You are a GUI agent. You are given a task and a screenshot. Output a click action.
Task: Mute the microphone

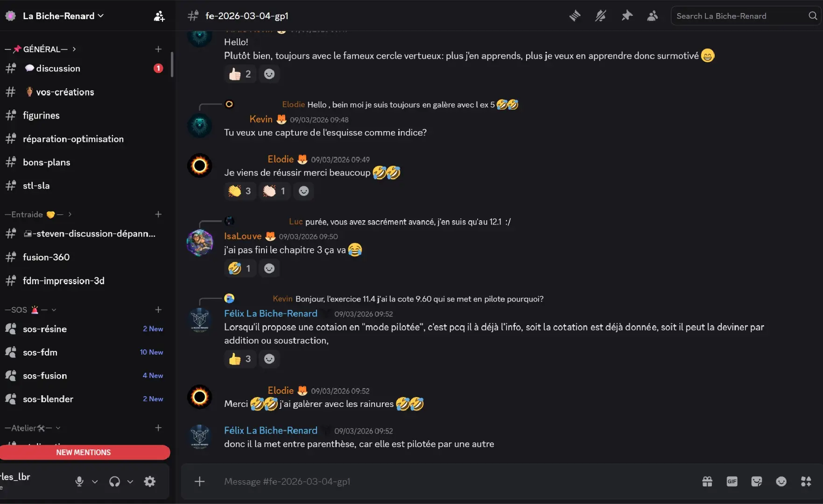79,481
